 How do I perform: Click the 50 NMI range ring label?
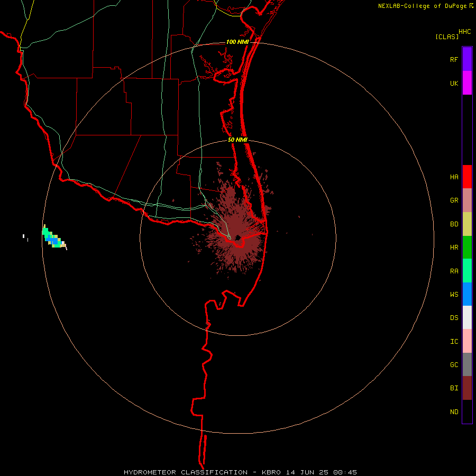coord(237,140)
